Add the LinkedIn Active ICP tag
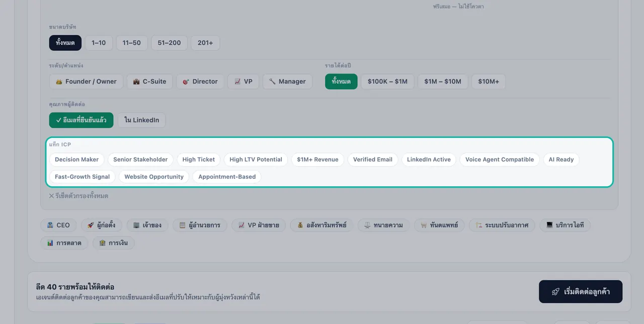 click(x=429, y=159)
